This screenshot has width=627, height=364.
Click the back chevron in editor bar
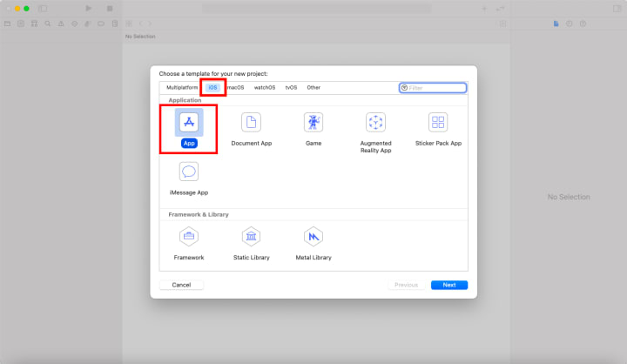141,24
